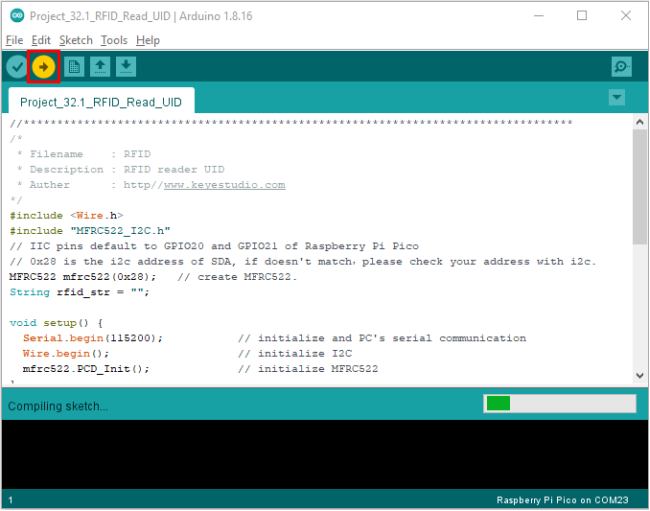Open a sketch with the Open icon

(x=100, y=66)
